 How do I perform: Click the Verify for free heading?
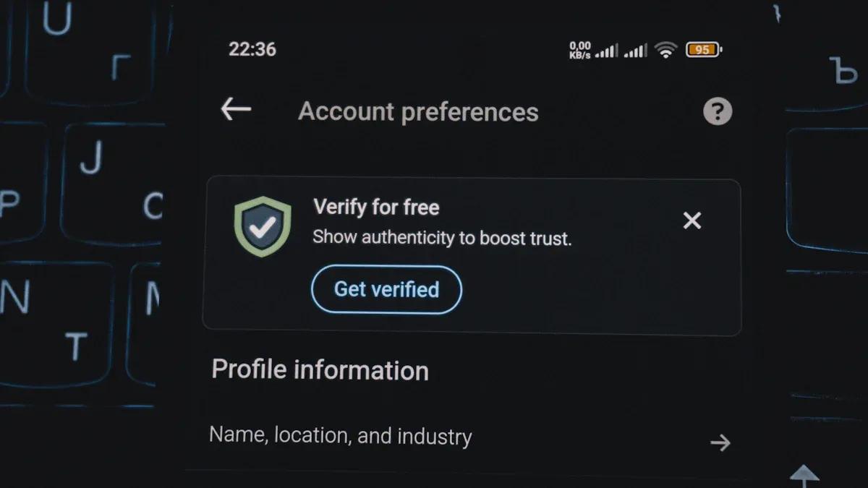point(376,207)
